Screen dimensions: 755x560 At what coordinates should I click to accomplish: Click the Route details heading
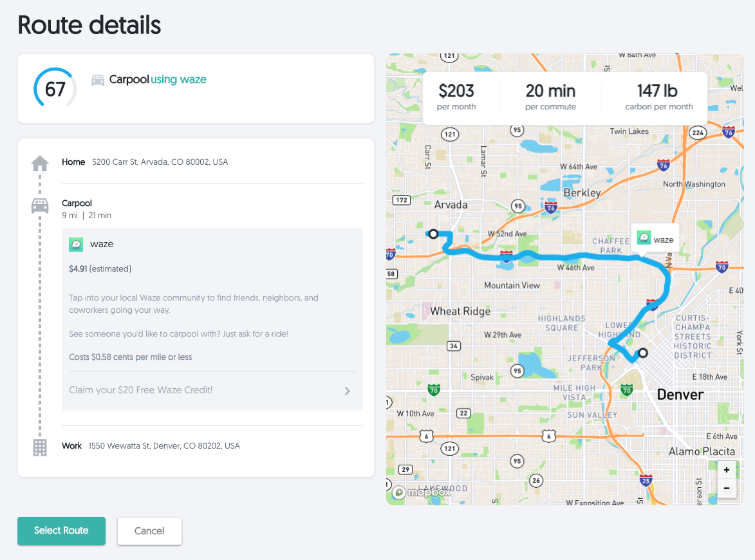[x=89, y=25]
